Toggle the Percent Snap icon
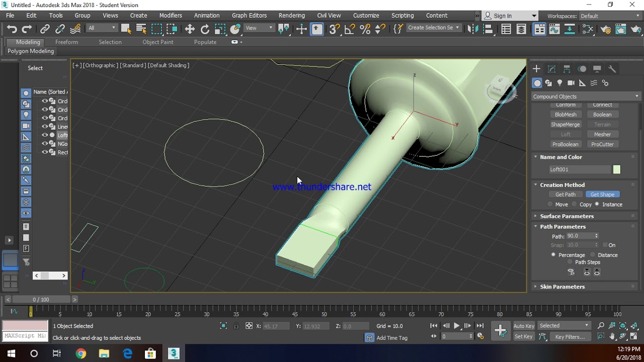Viewport: 644px width, 362px height. (x=365, y=29)
